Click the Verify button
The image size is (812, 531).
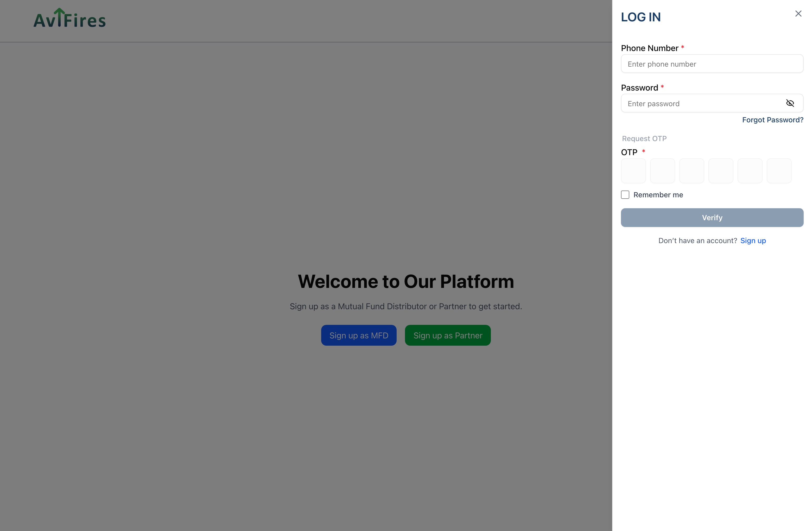pyautogui.click(x=712, y=218)
